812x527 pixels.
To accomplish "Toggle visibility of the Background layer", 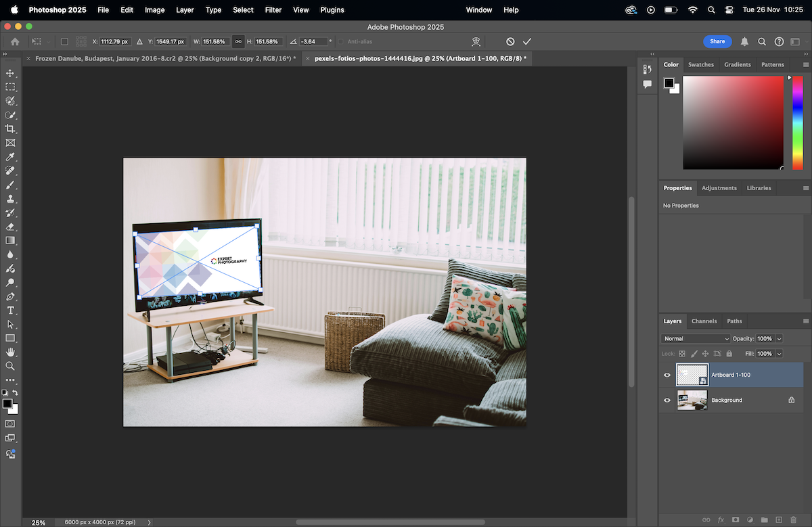I will click(x=667, y=400).
